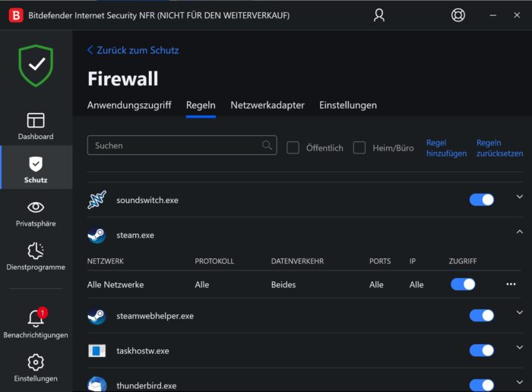Open Privatsphäre eye icon section
The image size is (532, 392).
click(36, 213)
